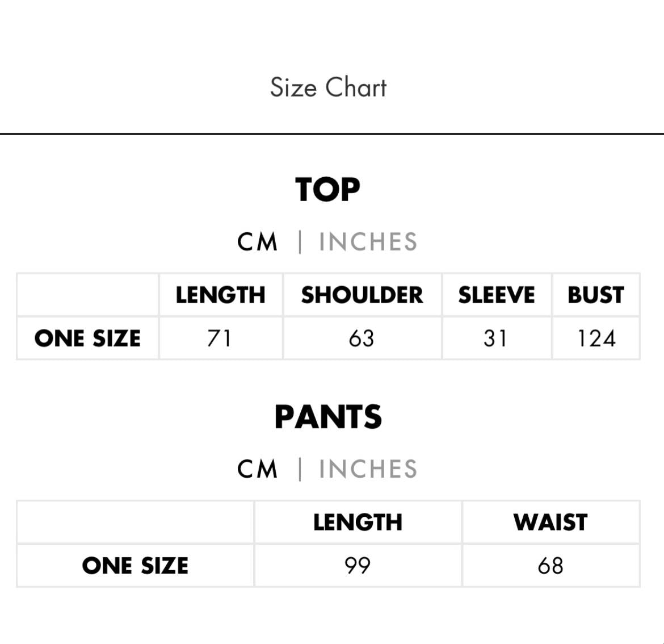Select CM units for the Top chart
Viewport: 664px width, 644px height.
point(258,242)
